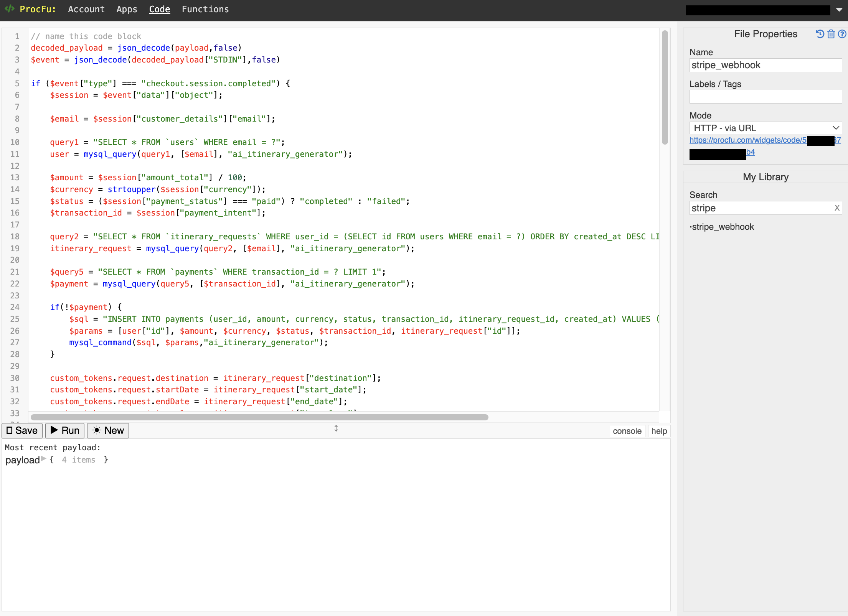Image resolution: width=848 pixels, height=616 pixels.
Task: Switch to the console tab
Action: coord(627,431)
